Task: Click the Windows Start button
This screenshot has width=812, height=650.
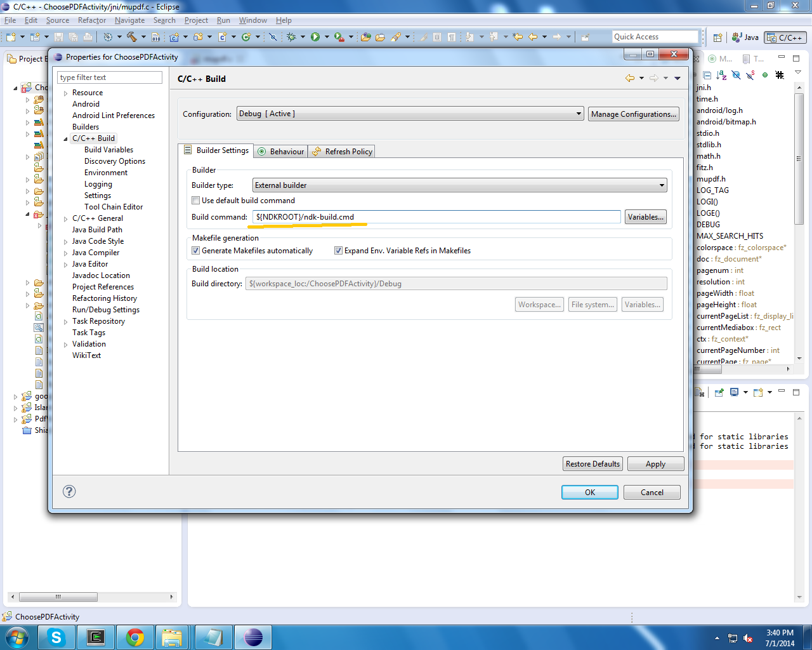Action: click(x=16, y=637)
